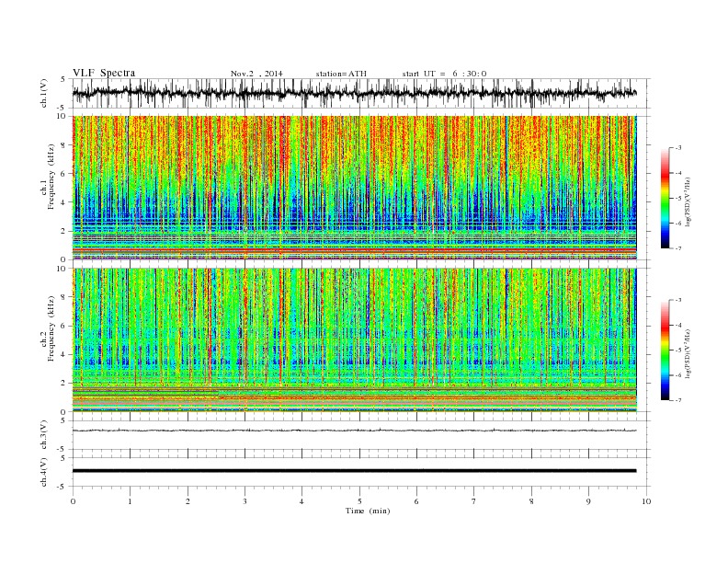The image size is (728, 563).
Task: Click the log(PSD) label beside ch.1 color bar
Action: point(688,202)
